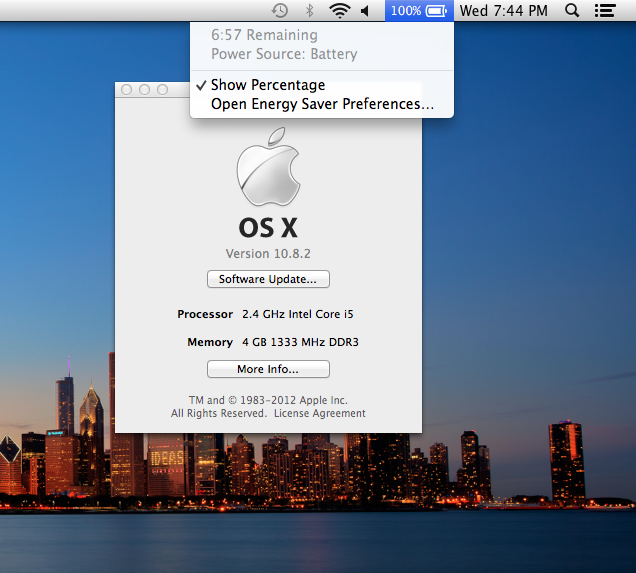
Task: Close the About This Mac window
Action: (127, 90)
